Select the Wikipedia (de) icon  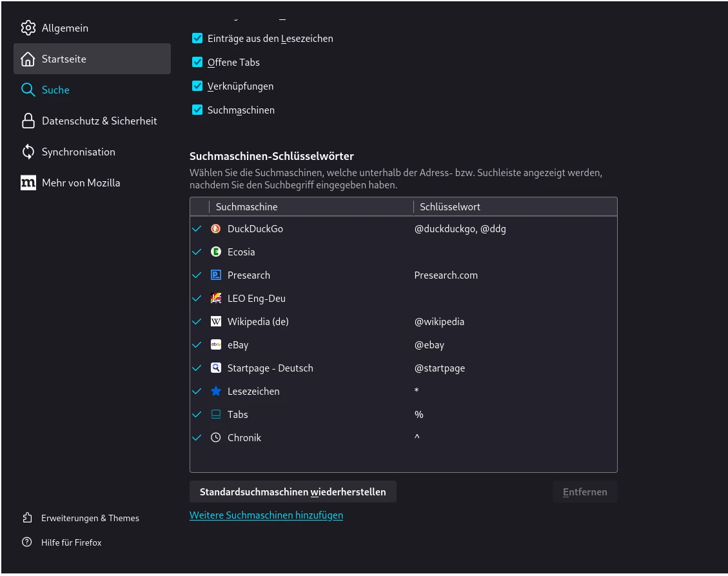[216, 322]
